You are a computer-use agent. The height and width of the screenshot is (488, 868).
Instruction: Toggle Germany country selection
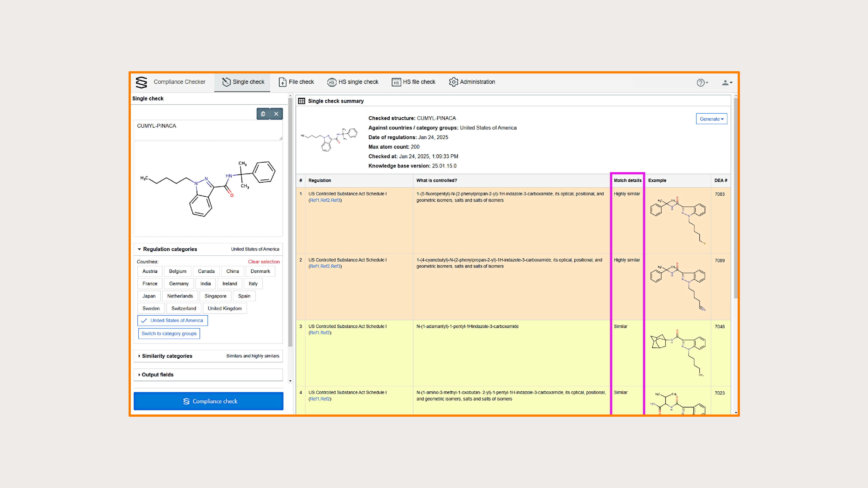point(177,283)
